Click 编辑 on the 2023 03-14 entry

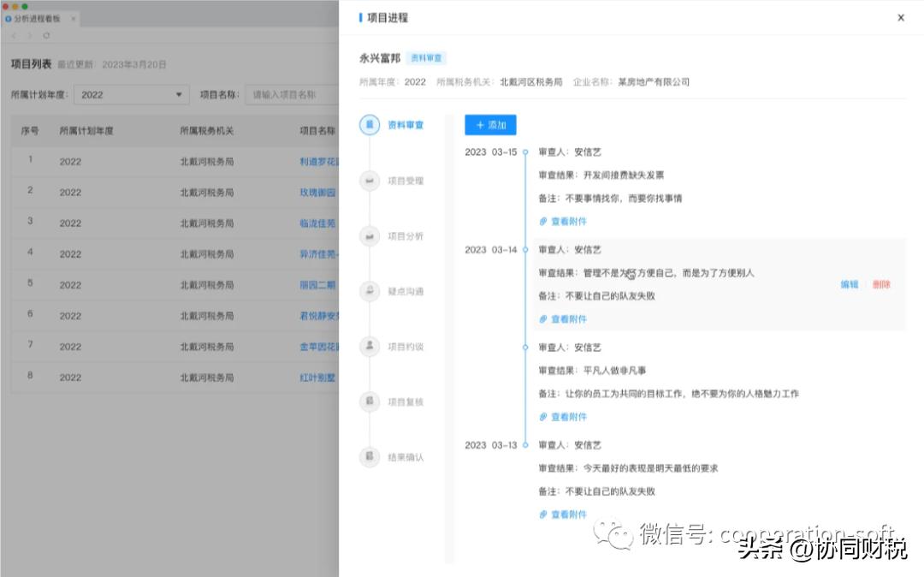pyautogui.click(x=848, y=283)
